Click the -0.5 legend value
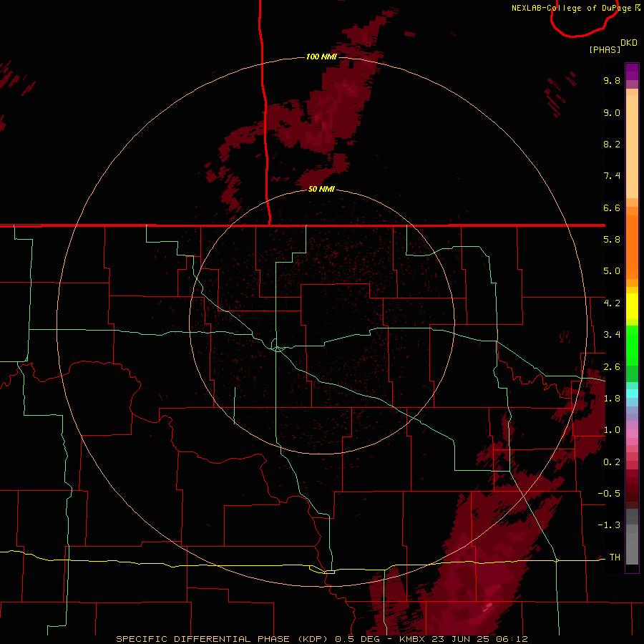Screen dimensions: 644x644 pyautogui.click(x=609, y=494)
